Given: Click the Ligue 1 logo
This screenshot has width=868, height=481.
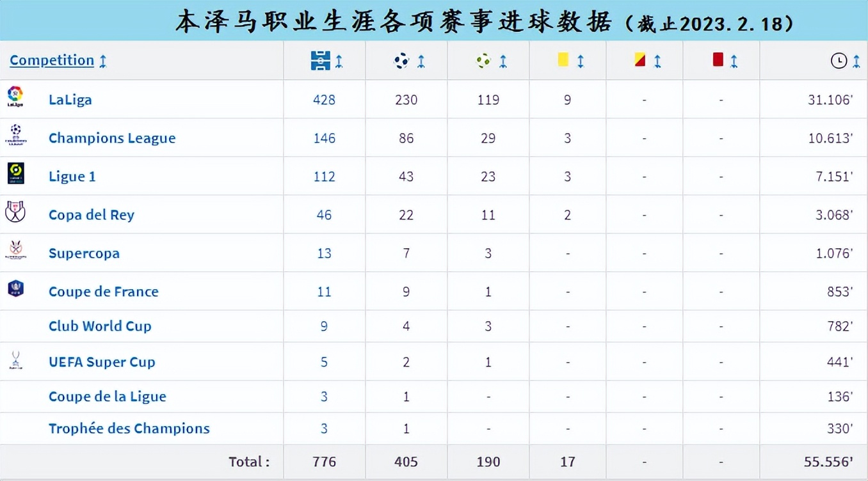Looking at the screenshot, I should tap(15, 173).
